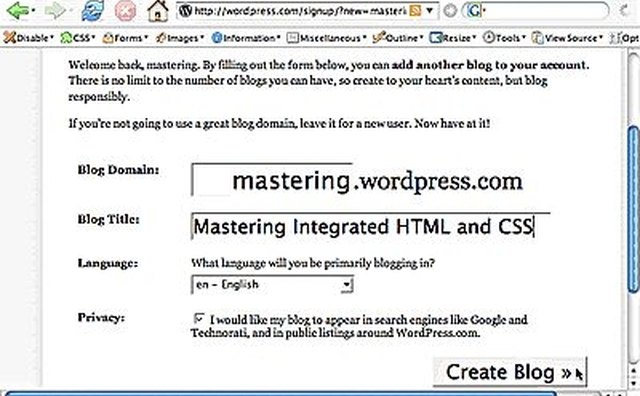The height and width of the screenshot is (396, 640).
Task: Reload the page with the refresh icon
Action: pyautogui.click(x=93, y=11)
